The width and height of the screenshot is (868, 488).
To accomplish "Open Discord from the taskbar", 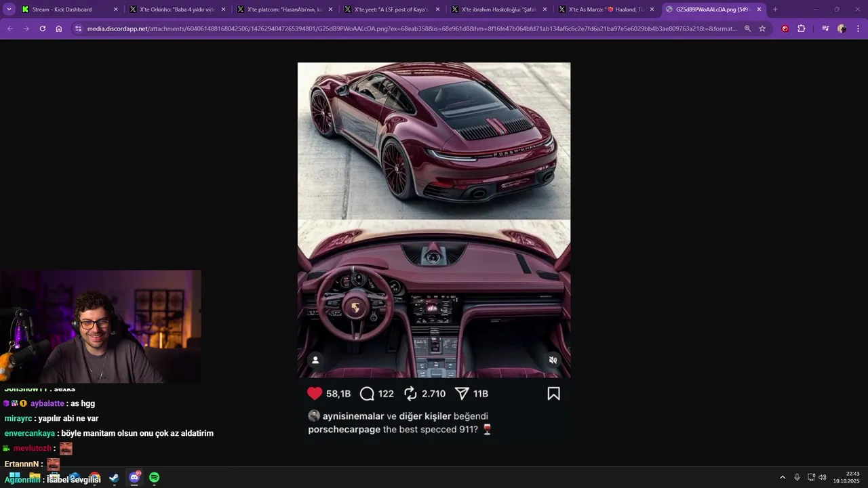I will (x=134, y=478).
